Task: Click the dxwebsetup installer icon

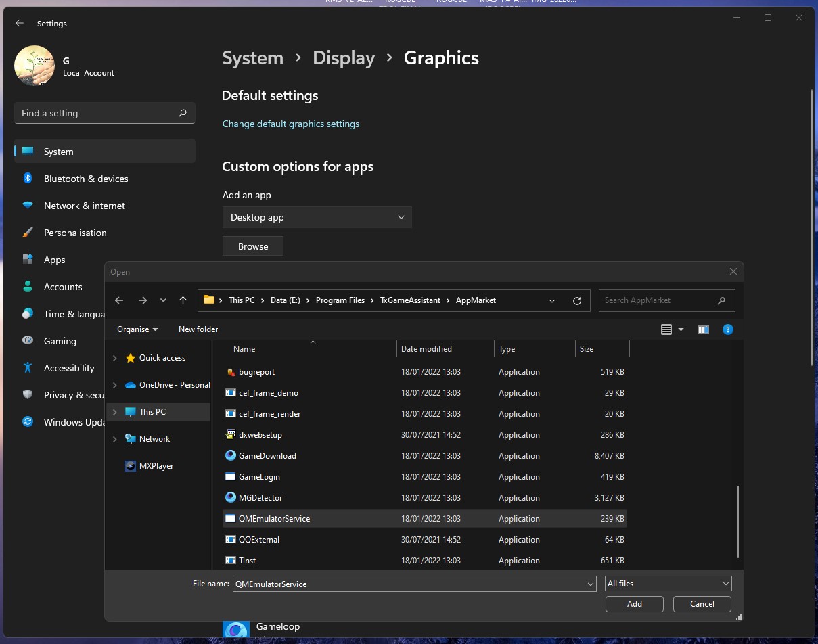Action: [x=230, y=435]
